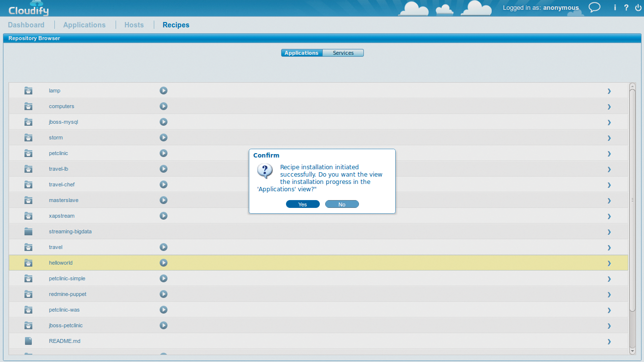Switch to the Hosts tab
The image size is (644, 362).
[134, 24]
